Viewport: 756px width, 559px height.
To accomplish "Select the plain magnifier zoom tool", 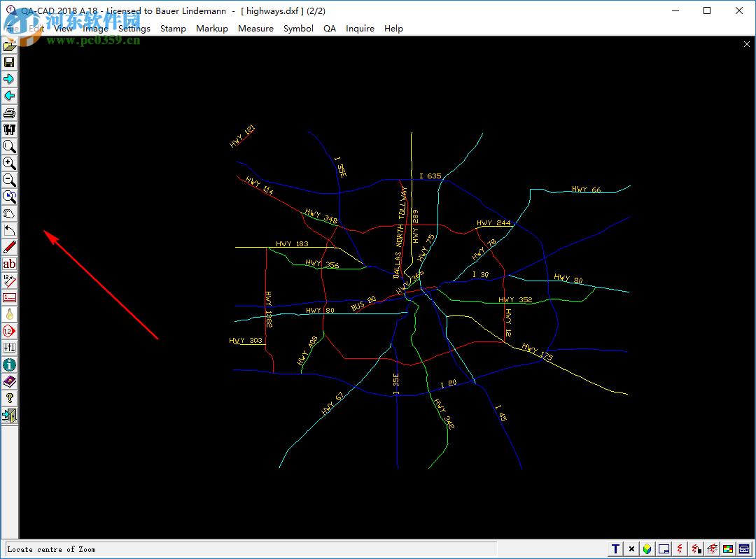I will coord(9,146).
